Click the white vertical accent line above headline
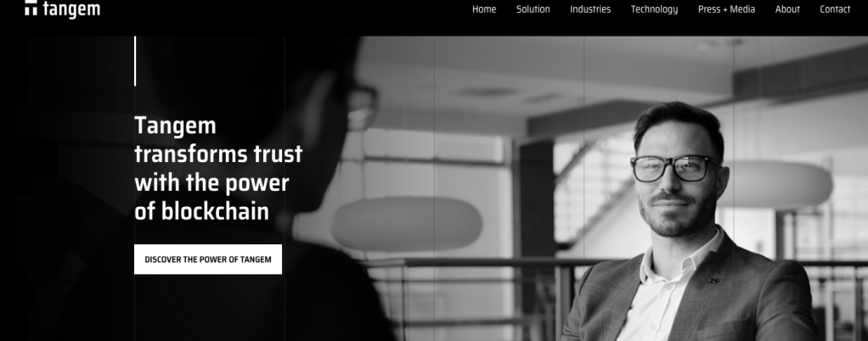 pyautogui.click(x=135, y=61)
